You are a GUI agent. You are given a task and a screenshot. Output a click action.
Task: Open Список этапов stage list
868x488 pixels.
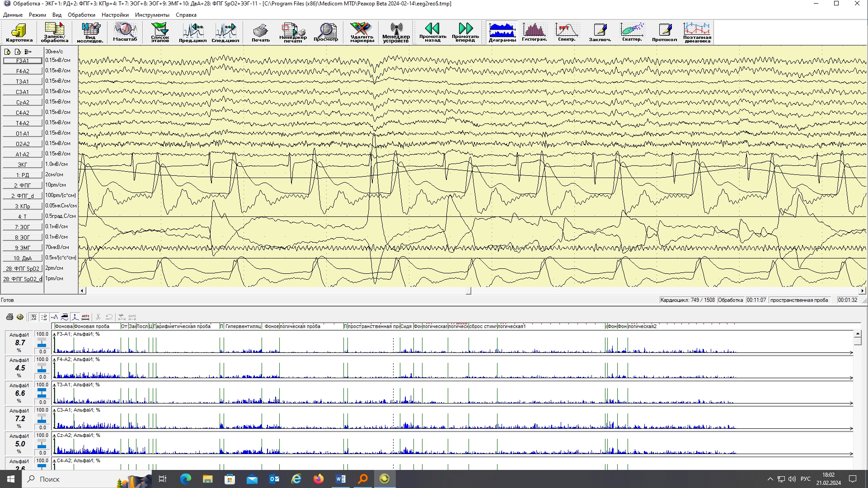160,33
